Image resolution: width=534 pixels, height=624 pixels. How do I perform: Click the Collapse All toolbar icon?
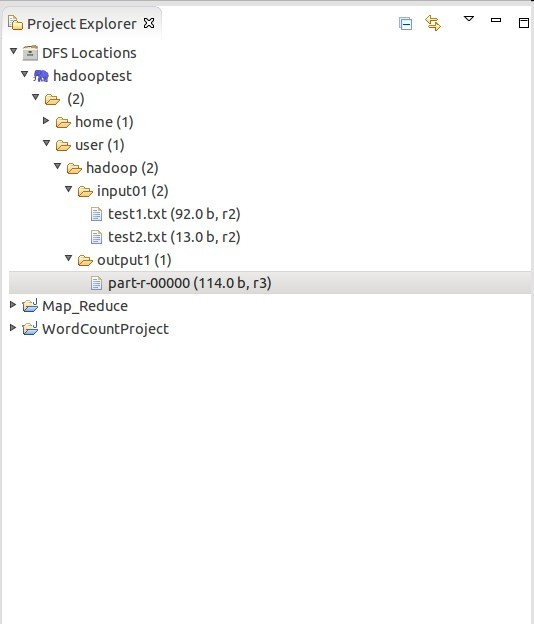click(405, 24)
